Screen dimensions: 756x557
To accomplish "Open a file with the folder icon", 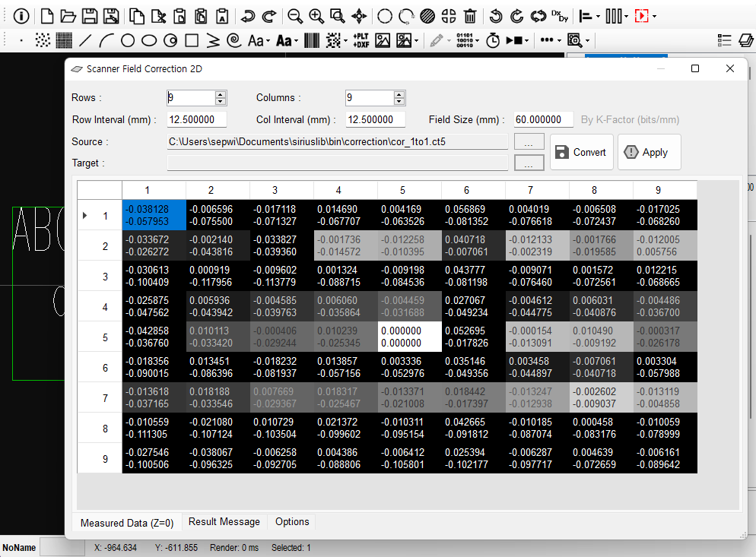I will click(68, 16).
